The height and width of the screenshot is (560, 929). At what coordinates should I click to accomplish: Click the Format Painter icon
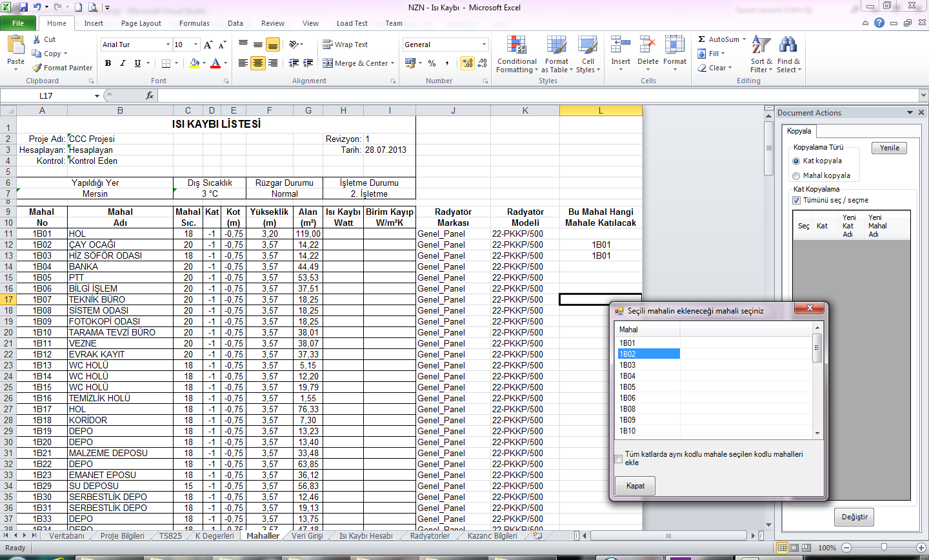tap(37, 68)
